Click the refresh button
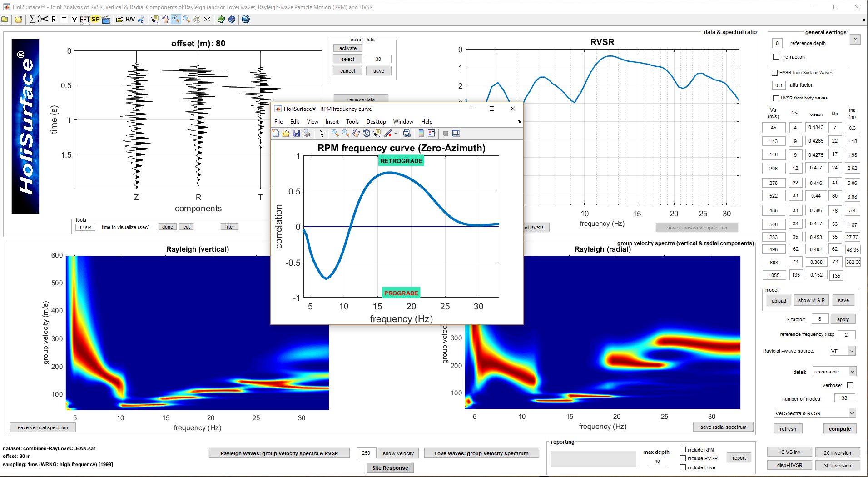The height and width of the screenshot is (477, 868). pos(788,429)
